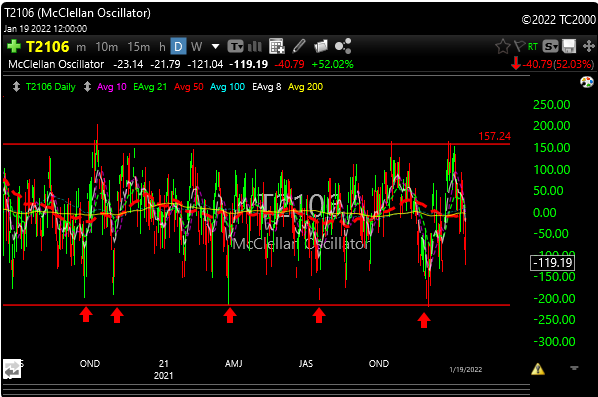Open the chart template T dropdown
The image size is (598, 397).
pos(236,47)
